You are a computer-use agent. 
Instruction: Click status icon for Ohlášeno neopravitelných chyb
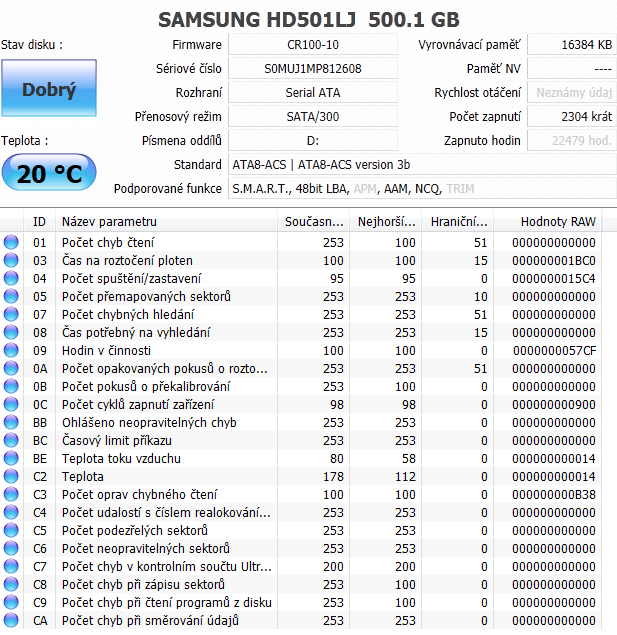coord(11,422)
